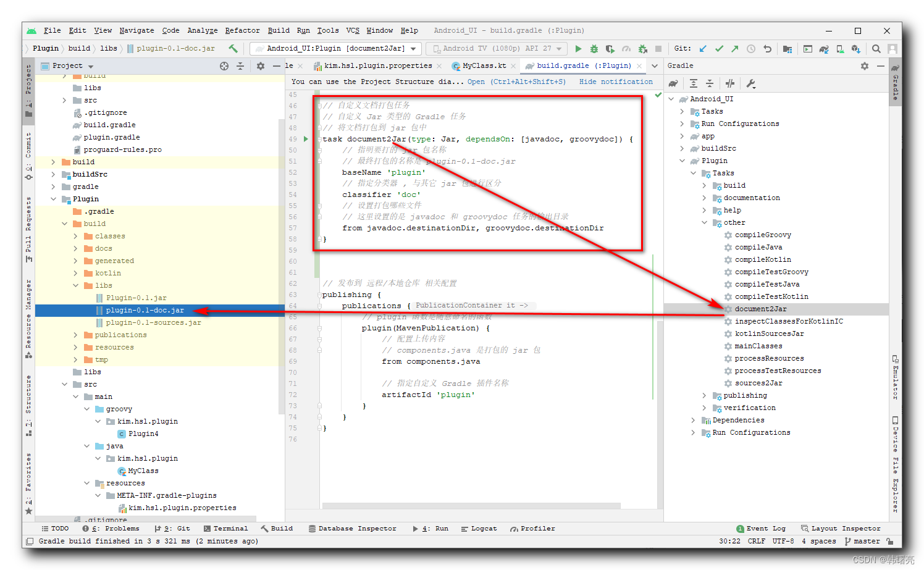Select plugin-0.1-sources.jar file
Image resolution: width=924 pixels, height=570 pixels.
click(x=153, y=322)
